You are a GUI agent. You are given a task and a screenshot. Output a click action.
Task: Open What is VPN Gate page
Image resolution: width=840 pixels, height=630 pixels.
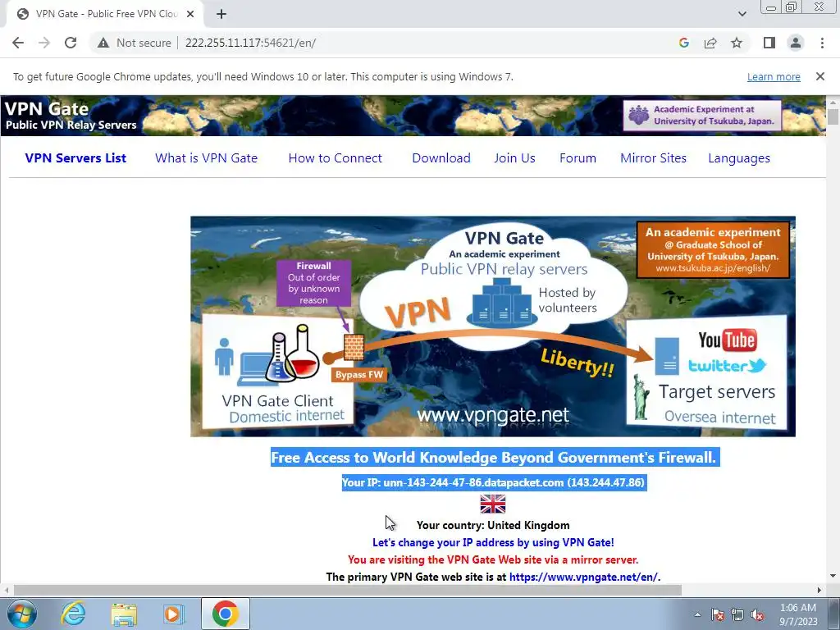[x=206, y=158]
